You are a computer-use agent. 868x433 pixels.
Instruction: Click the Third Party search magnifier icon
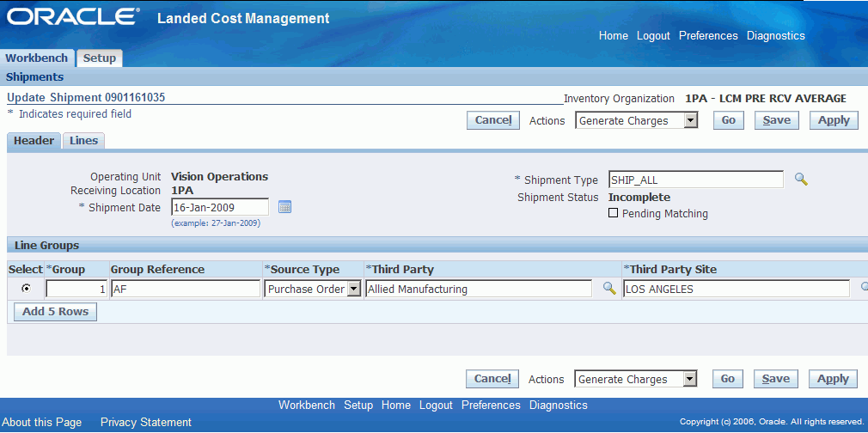[x=609, y=288]
